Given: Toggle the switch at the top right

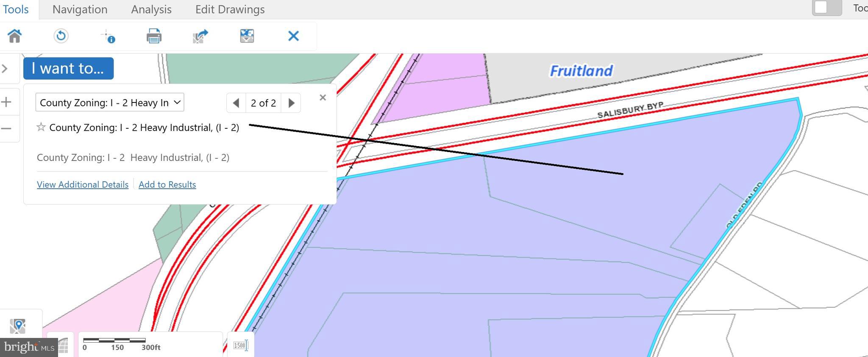Looking at the screenshot, I should 826,8.
